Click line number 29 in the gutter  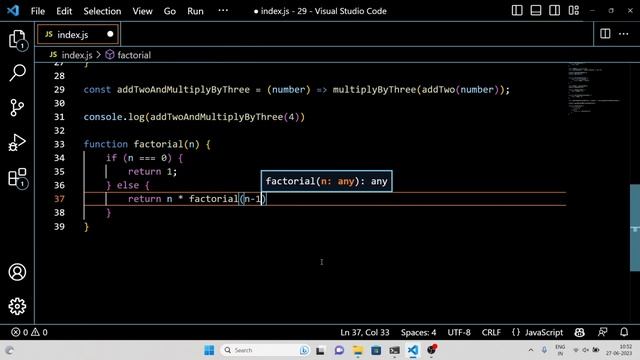pyautogui.click(x=59, y=89)
